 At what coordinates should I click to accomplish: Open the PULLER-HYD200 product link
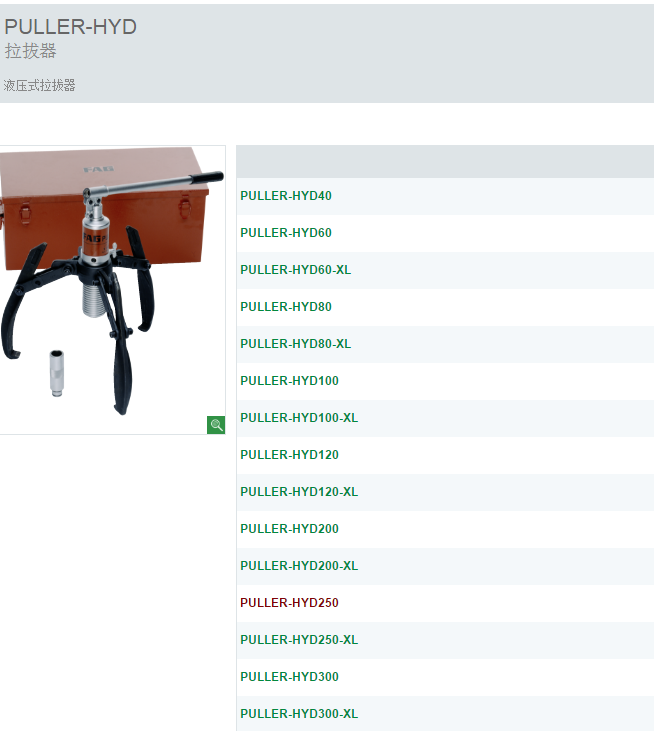[x=289, y=529]
